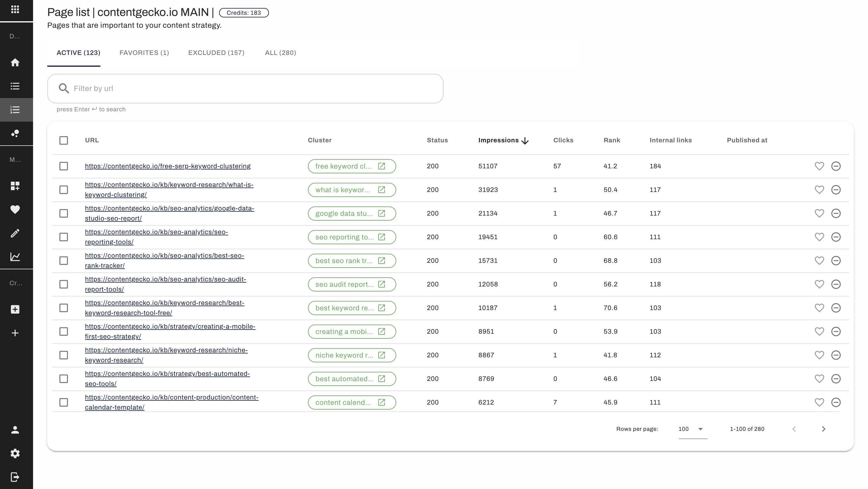The height and width of the screenshot is (489, 868).
Task: Toggle the select-all checkbox in header
Action: [x=64, y=140]
